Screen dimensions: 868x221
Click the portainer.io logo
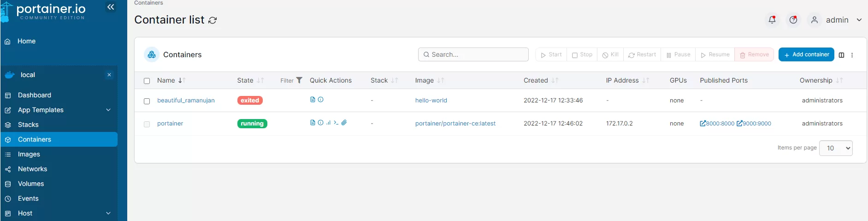44,12
